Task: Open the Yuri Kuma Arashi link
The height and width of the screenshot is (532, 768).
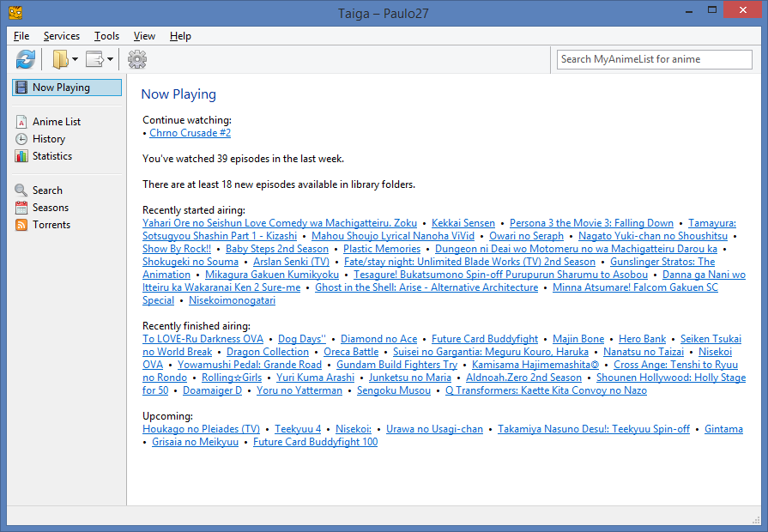Action: tap(316, 378)
